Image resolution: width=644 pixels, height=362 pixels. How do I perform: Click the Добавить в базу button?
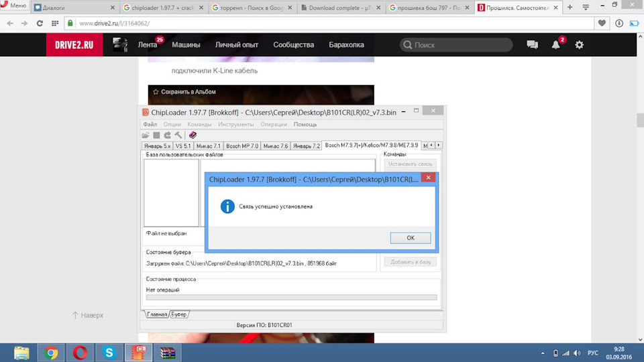pyautogui.click(x=411, y=262)
